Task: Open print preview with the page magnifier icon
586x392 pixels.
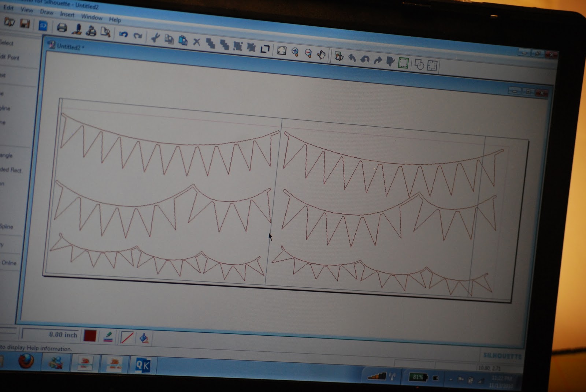Action: click(x=105, y=32)
